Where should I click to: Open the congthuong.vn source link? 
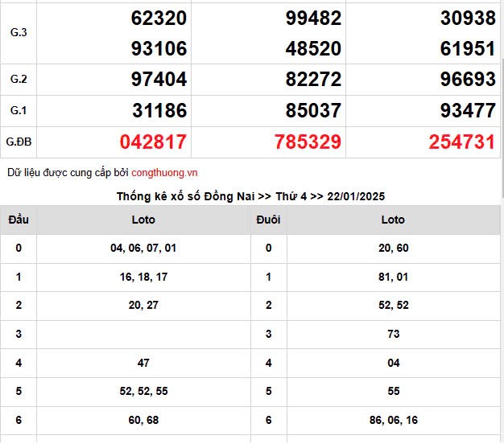(x=164, y=172)
